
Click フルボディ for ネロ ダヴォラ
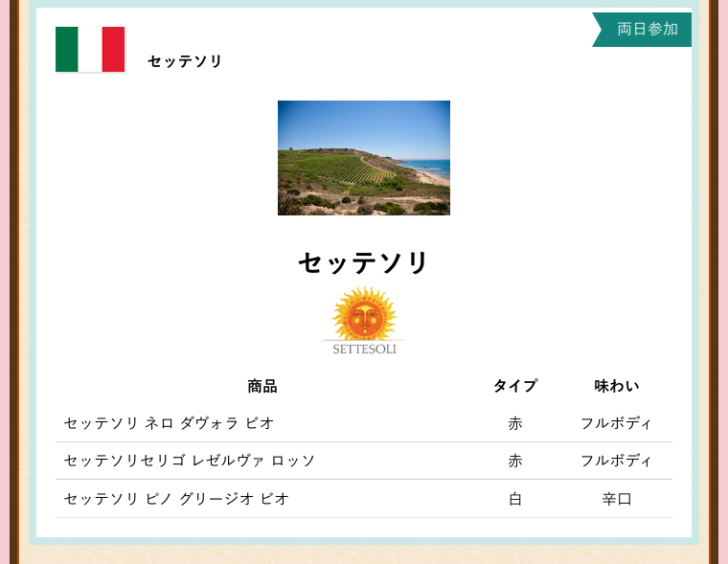tap(617, 423)
